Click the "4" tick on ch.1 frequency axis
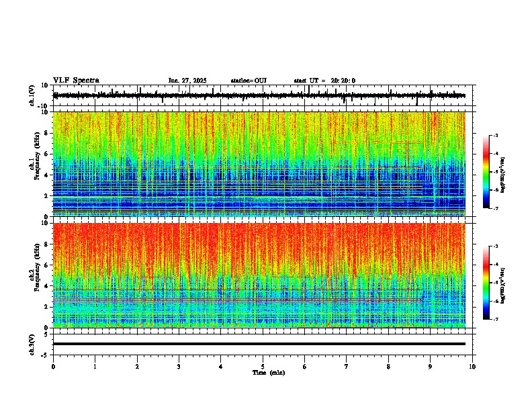This screenshot has height=411, width=532. click(46, 175)
